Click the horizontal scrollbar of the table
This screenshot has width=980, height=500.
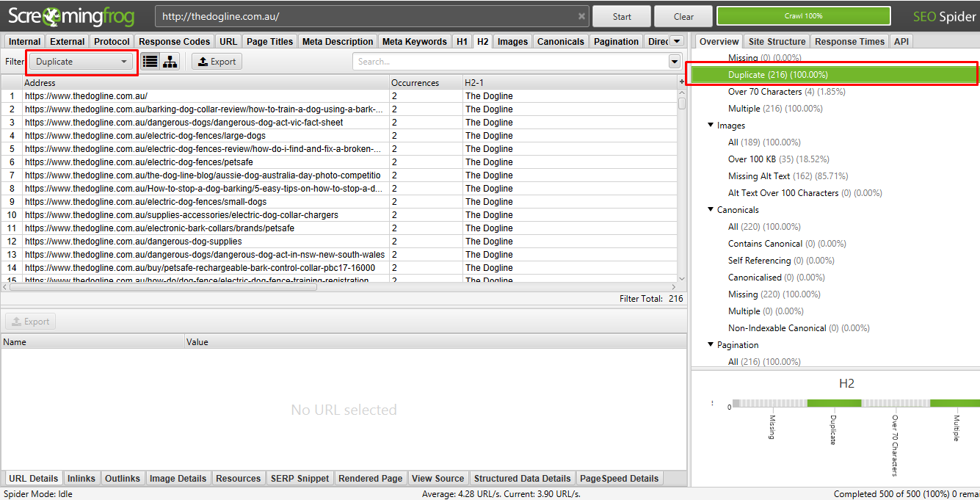tap(163, 287)
